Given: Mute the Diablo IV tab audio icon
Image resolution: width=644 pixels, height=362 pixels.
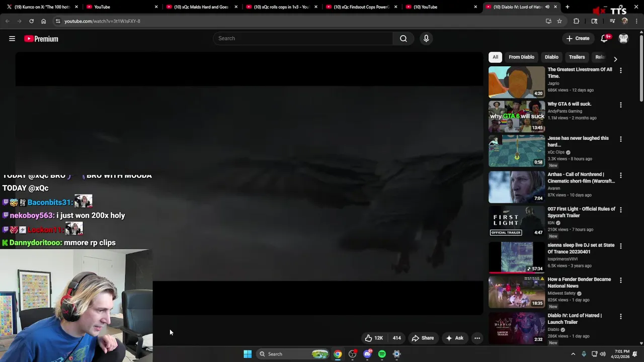Looking at the screenshot, I should (x=547, y=7).
